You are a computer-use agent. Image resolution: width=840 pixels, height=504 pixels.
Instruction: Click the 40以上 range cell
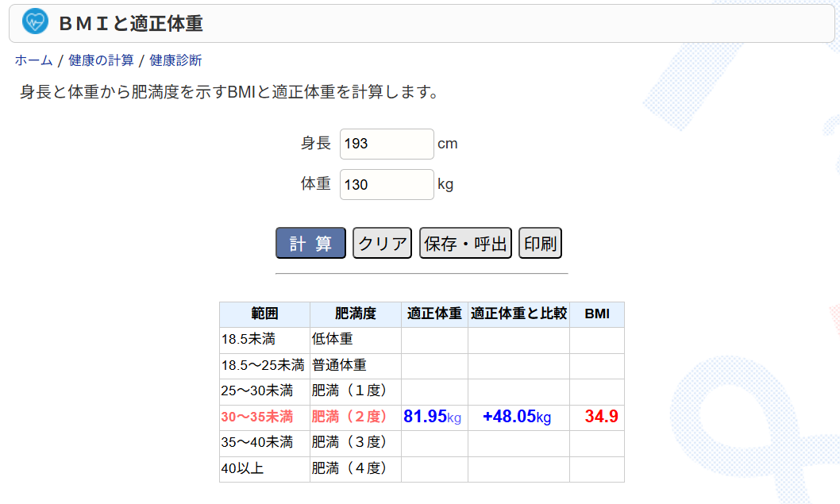242,468
